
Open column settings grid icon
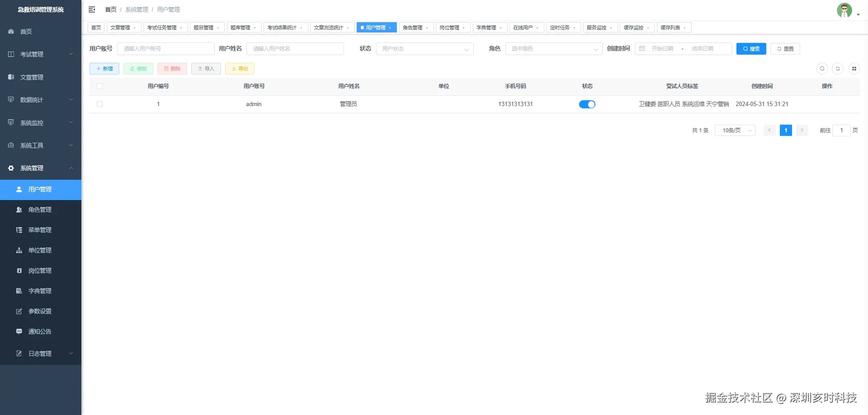tap(854, 69)
